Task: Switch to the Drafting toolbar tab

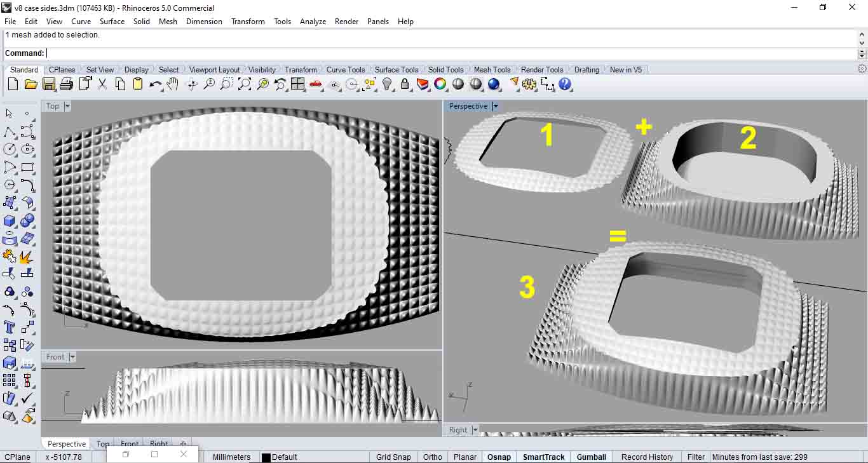Action: (587, 70)
